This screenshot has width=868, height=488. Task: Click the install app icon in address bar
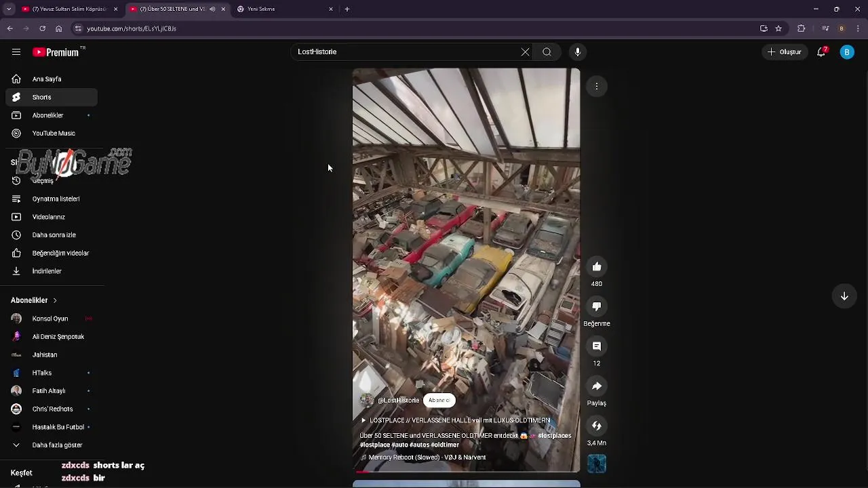tap(764, 28)
